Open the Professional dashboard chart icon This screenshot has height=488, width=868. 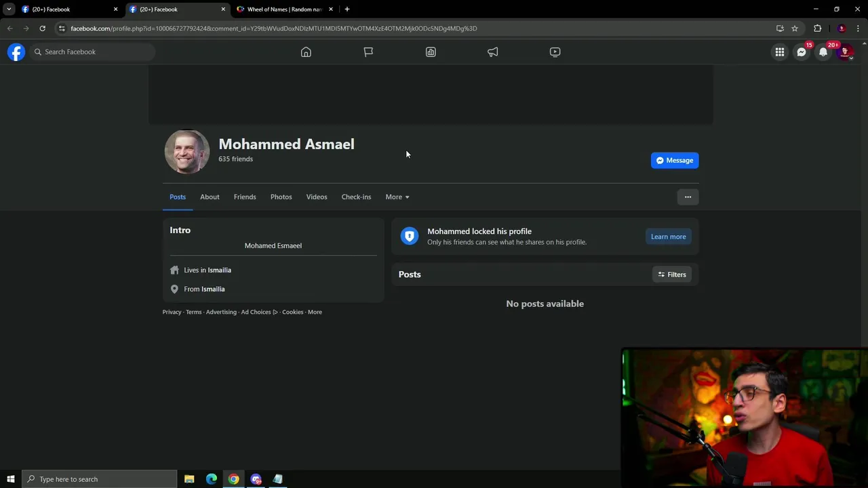pyautogui.click(x=431, y=52)
